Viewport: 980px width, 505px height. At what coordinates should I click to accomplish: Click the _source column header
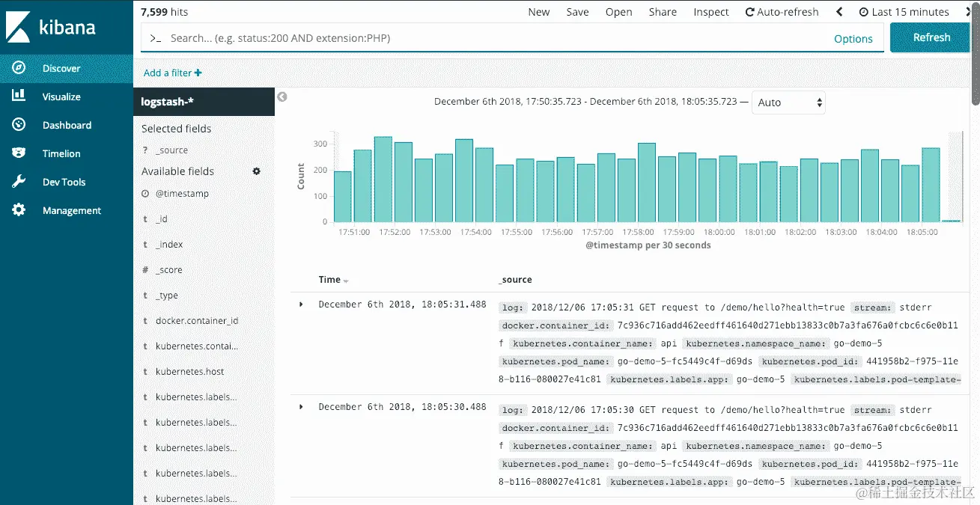pos(515,280)
